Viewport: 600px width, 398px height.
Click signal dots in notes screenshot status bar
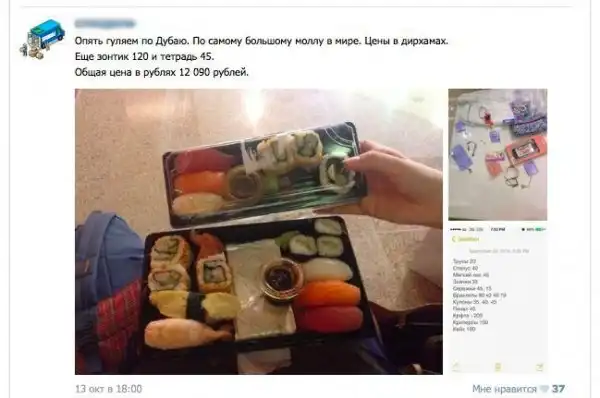pos(455,229)
